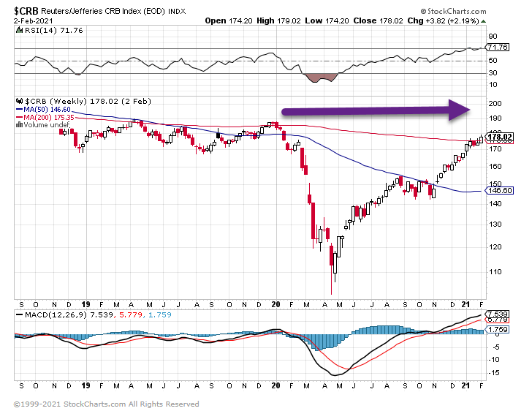Click the 200 price level on main axis

pos(495,104)
